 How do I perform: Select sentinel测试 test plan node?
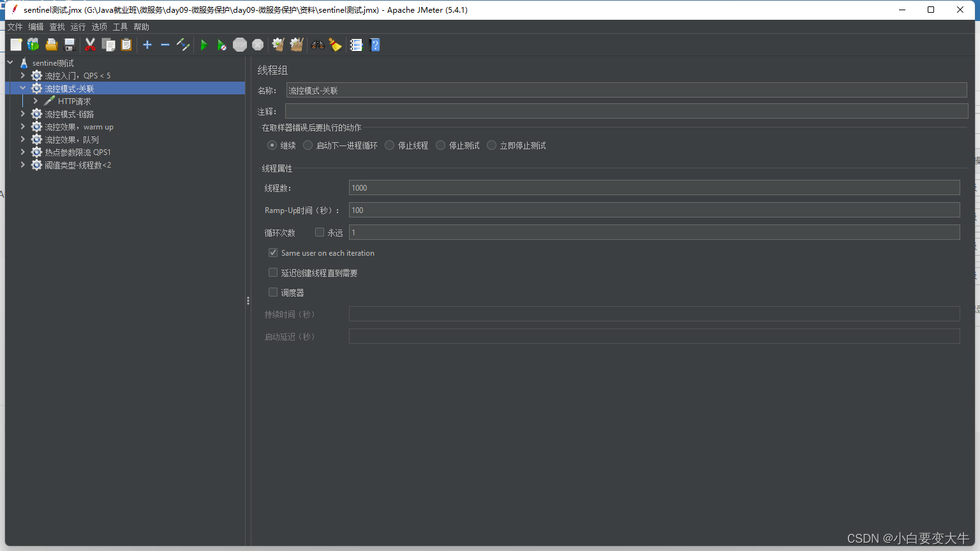53,63
